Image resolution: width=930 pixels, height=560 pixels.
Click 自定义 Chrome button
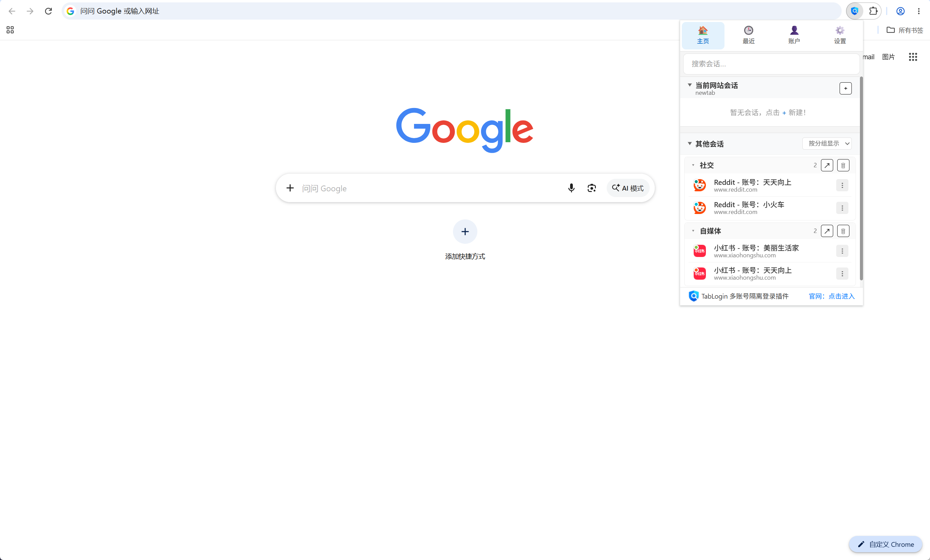886,544
